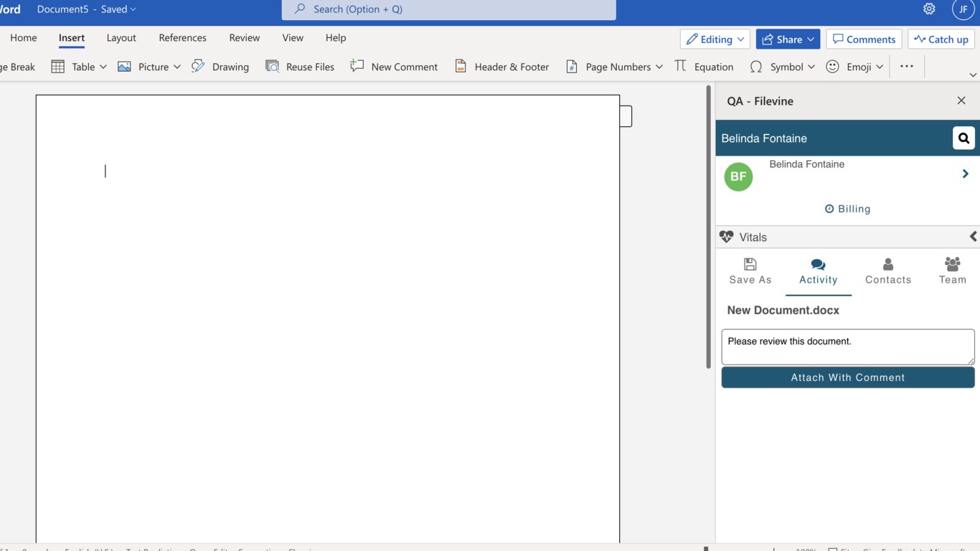Open the Editing mode dropdown
980x551 pixels.
(715, 39)
